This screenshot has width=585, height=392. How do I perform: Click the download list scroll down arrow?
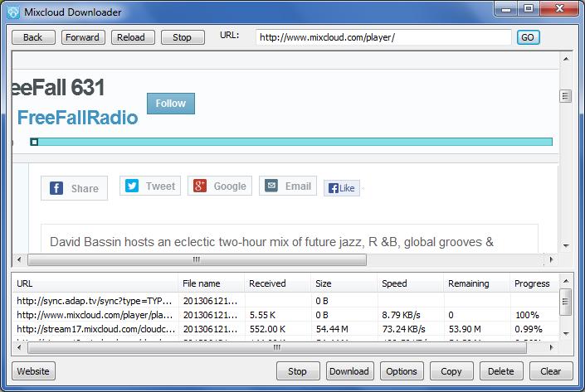[566, 333]
